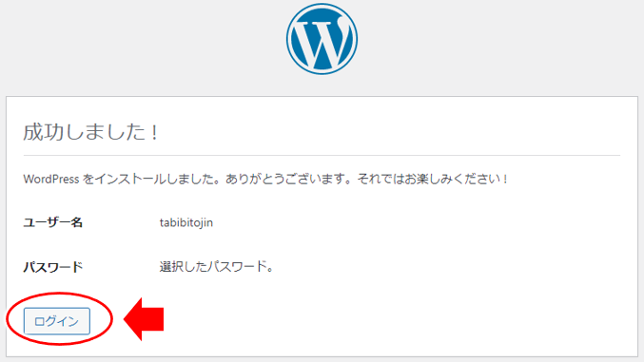Click the それではお楽しみください！ sentence
Screen dimensions: 644x362
tap(433, 179)
